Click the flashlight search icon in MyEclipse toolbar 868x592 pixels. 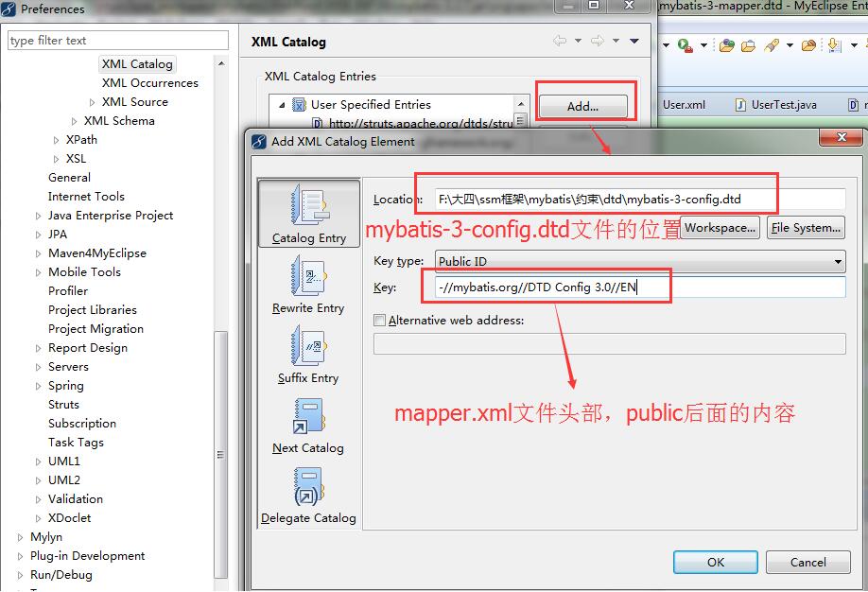(x=772, y=45)
